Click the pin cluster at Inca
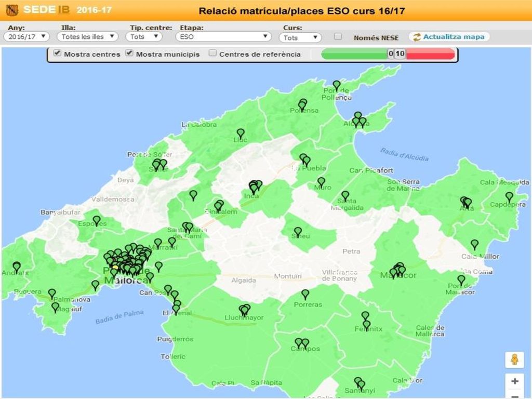Viewport: 532px width, 399px height. click(255, 187)
